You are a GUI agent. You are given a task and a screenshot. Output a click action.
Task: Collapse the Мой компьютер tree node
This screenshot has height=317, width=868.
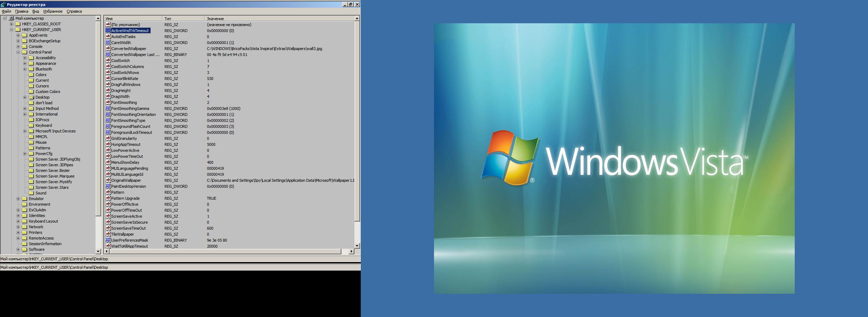click(5, 18)
